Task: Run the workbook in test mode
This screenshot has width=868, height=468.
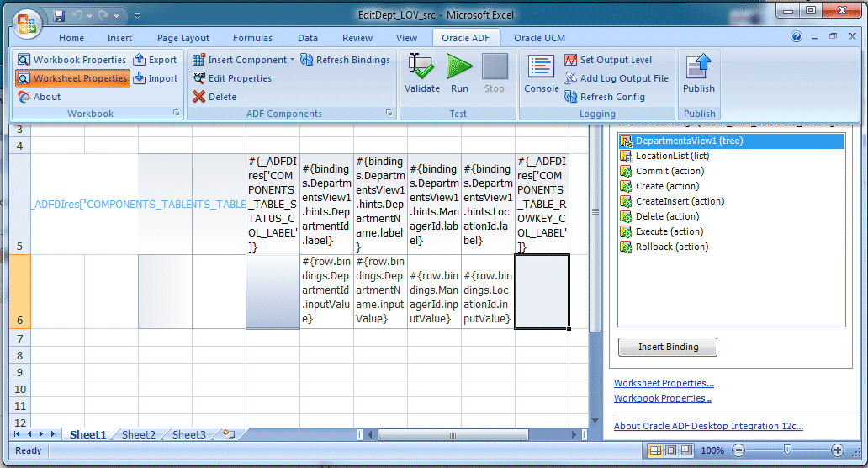Action: [x=459, y=74]
